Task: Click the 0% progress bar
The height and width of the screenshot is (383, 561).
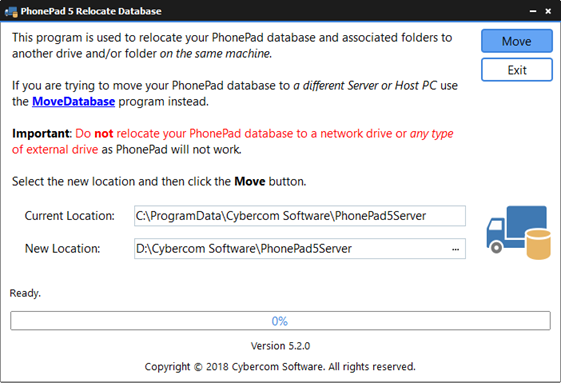Action: (280, 321)
